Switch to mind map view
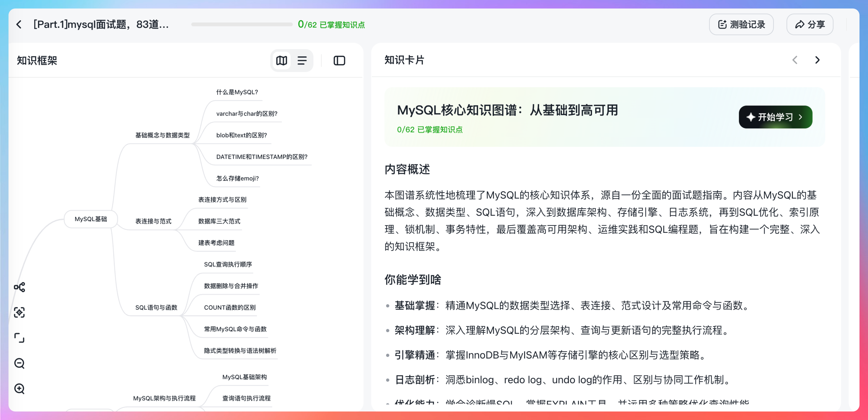 tap(282, 61)
